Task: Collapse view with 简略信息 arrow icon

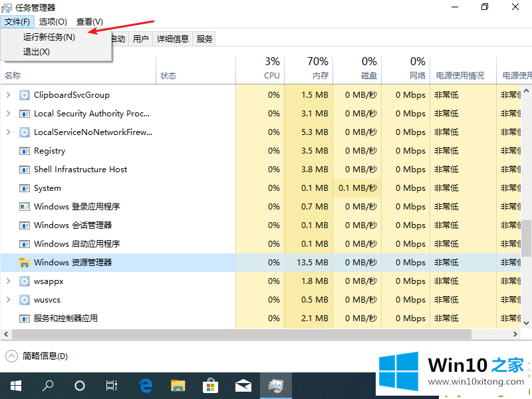Action: coord(11,356)
